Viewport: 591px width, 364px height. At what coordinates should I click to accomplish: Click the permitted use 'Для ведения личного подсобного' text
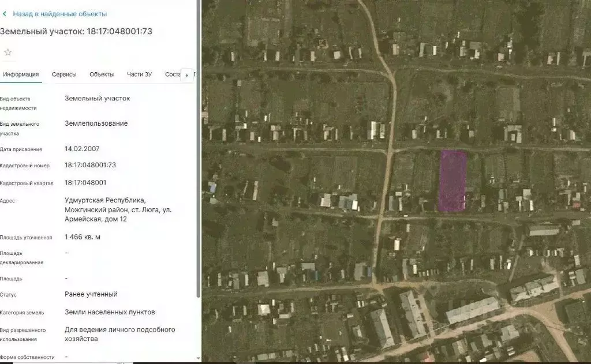tap(120, 330)
